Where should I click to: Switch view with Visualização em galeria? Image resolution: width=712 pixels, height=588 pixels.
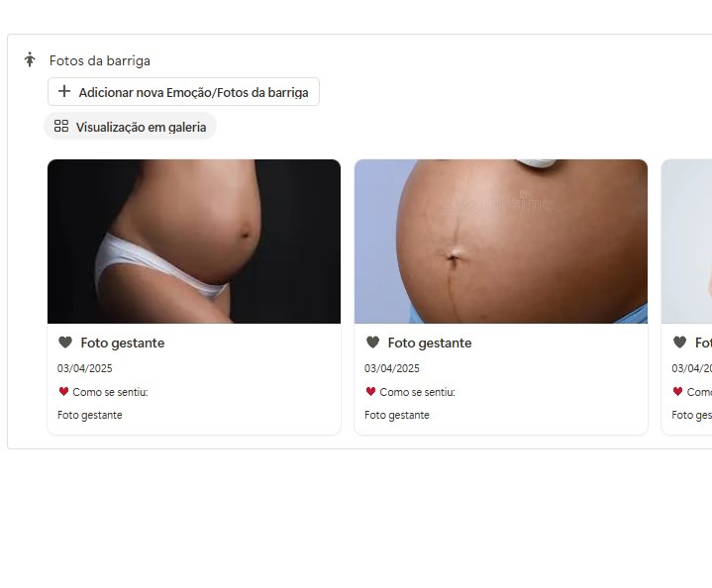point(131,127)
